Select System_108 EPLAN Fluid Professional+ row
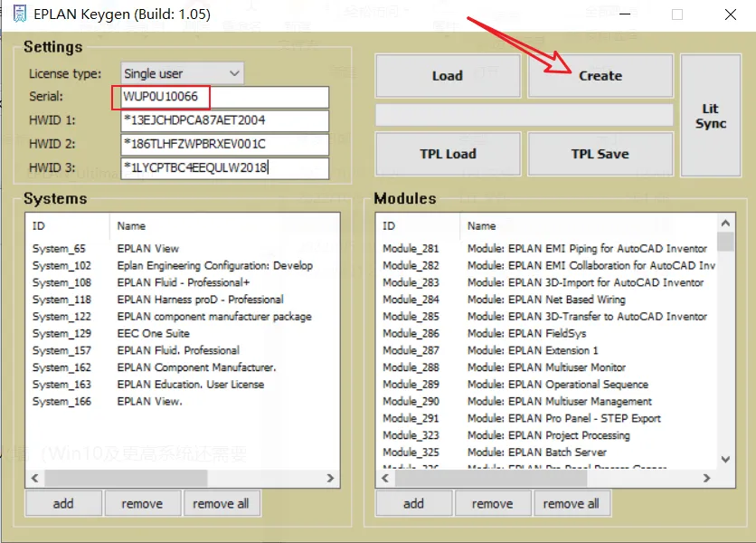Image resolution: width=756 pixels, height=543 pixels. pyautogui.click(x=183, y=282)
